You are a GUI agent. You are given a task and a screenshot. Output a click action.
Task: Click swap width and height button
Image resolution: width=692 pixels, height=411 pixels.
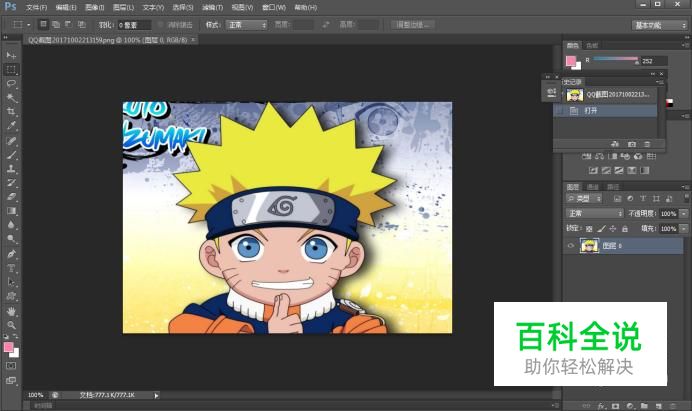point(326,25)
